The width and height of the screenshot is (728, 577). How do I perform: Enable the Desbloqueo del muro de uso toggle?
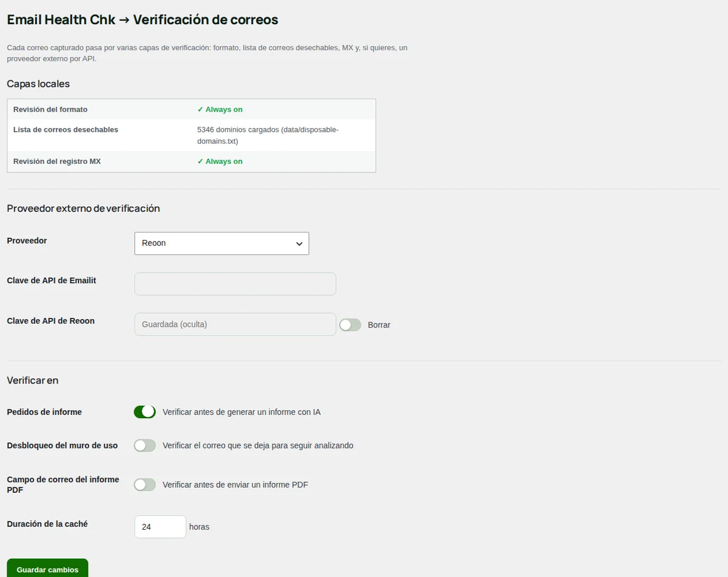click(x=145, y=445)
